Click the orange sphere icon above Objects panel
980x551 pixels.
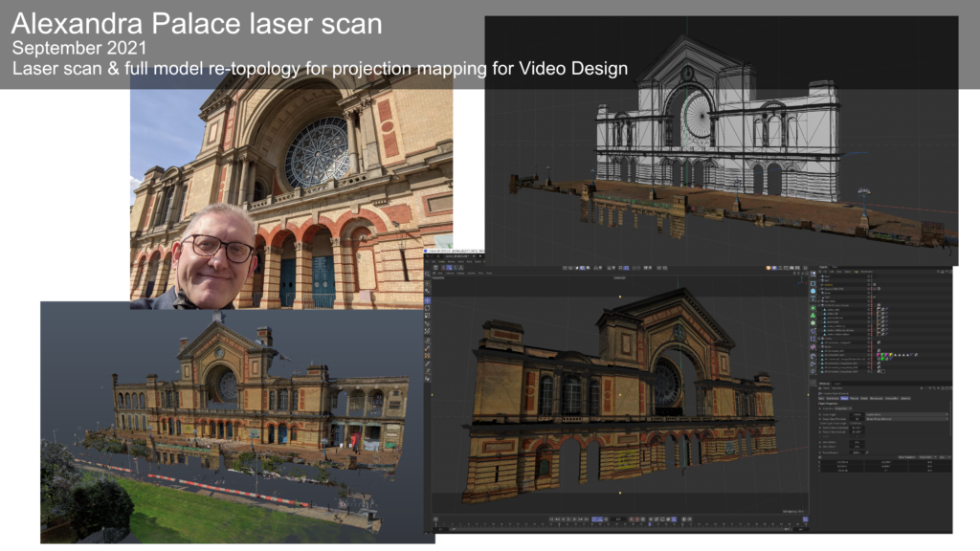point(768,268)
